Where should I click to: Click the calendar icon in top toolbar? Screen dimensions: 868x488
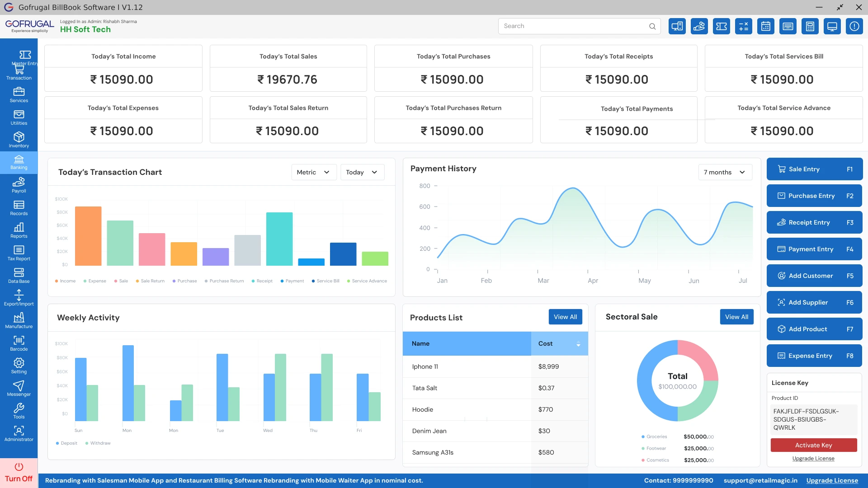[x=765, y=26]
